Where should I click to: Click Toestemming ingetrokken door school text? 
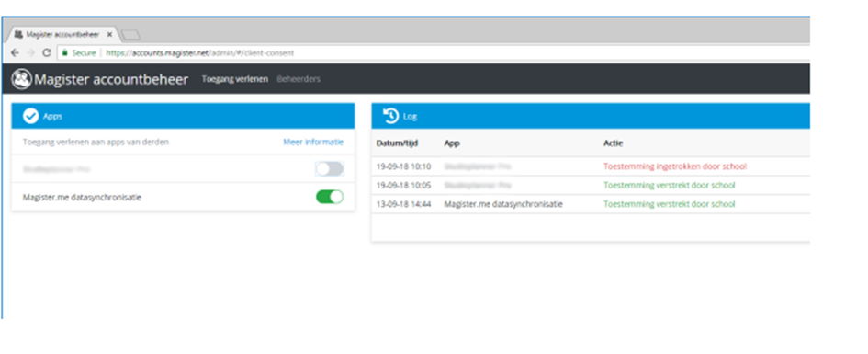click(675, 166)
